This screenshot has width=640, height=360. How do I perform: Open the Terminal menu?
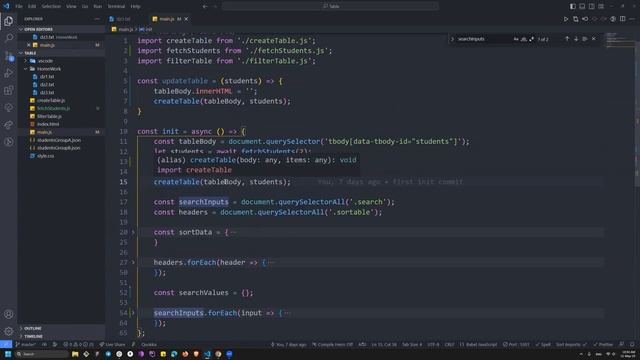point(116,7)
